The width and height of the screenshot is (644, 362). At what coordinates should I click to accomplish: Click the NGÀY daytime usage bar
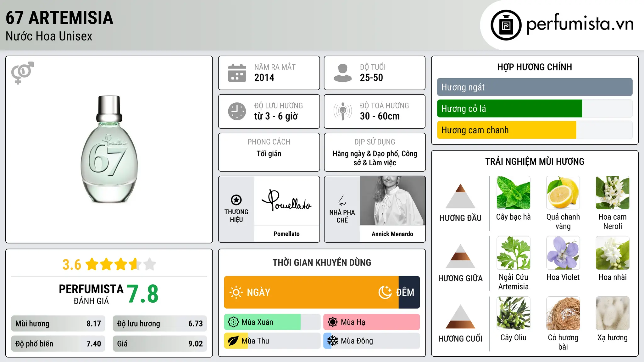(x=311, y=292)
